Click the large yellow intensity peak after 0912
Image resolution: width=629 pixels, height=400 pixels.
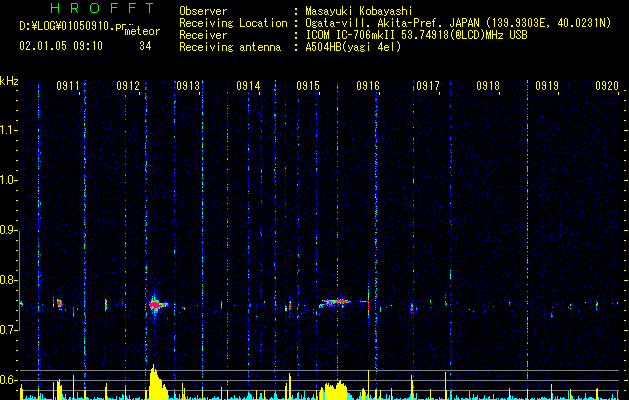click(158, 382)
